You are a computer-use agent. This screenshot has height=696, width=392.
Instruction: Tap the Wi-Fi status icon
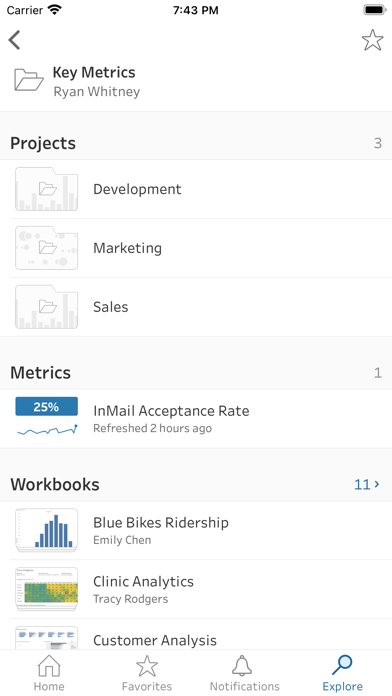coord(55,10)
